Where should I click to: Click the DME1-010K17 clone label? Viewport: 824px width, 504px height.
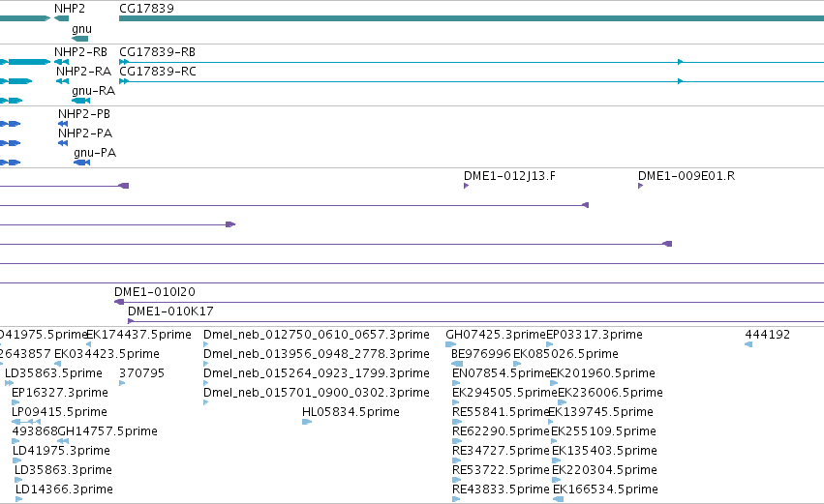170,311
